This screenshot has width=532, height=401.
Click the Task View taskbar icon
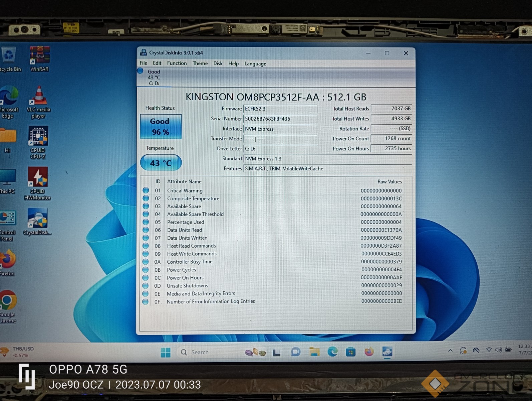pos(276,353)
